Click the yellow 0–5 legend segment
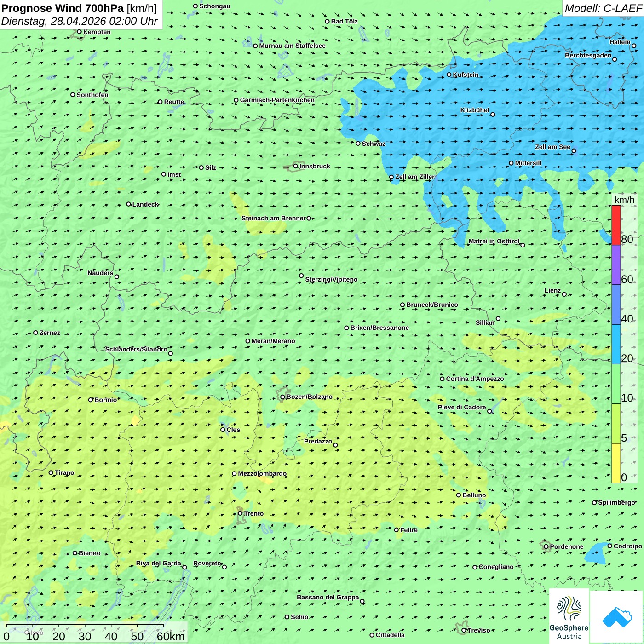 coord(616,463)
